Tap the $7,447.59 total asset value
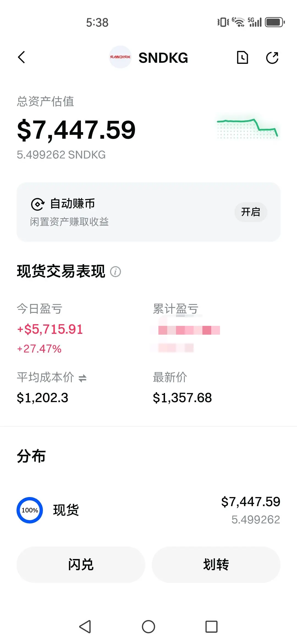The width and height of the screenshot is (297, 644). pyautogui.click(x=76, y=130)
